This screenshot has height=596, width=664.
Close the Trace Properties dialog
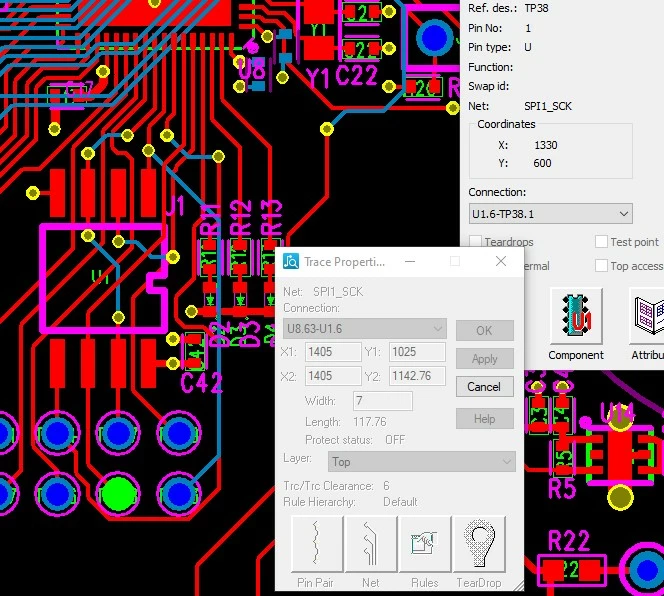click(x=501, y=261)
